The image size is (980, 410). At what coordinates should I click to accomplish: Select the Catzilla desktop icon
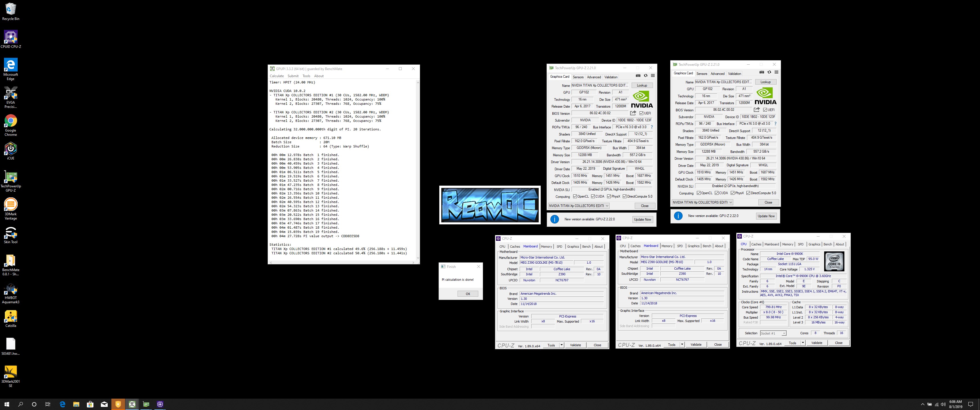click(x=11, y=319)
